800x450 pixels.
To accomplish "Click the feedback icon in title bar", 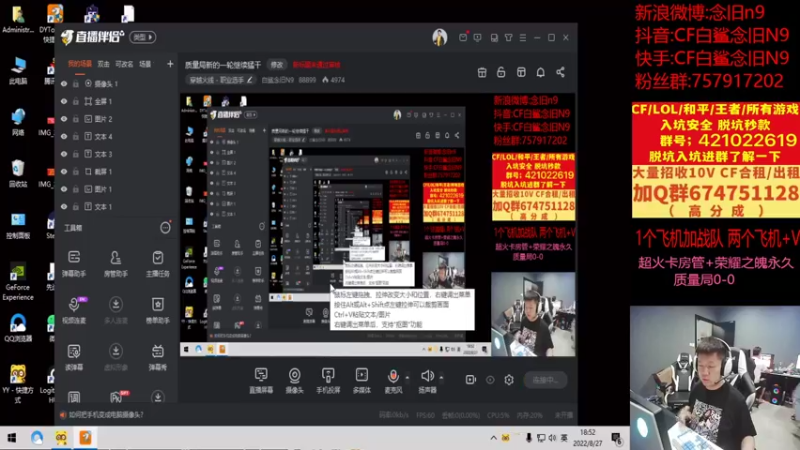I will 477,37.
